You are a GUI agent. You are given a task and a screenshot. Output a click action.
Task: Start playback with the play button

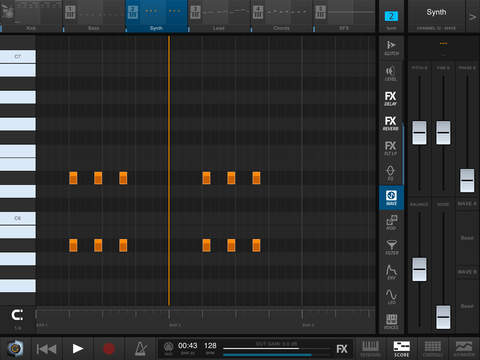[78, 349]
